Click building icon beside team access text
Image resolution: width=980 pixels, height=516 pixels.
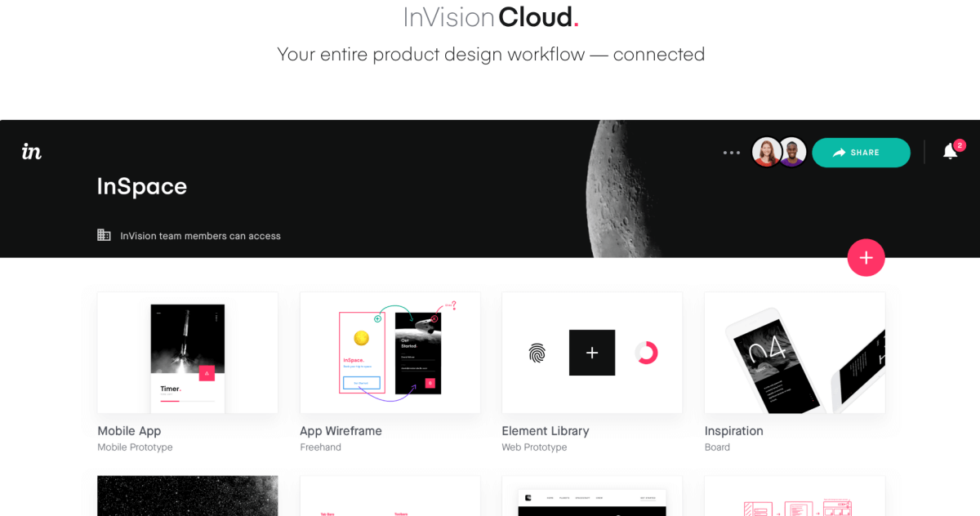[104, 235]
